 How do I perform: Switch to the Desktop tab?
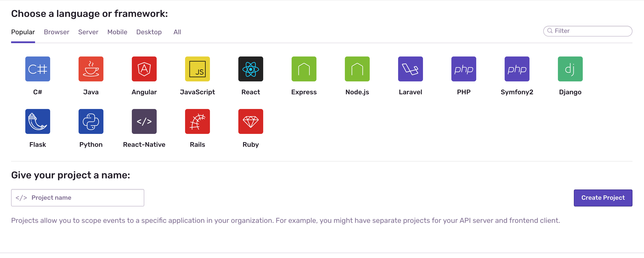[149, 32]
